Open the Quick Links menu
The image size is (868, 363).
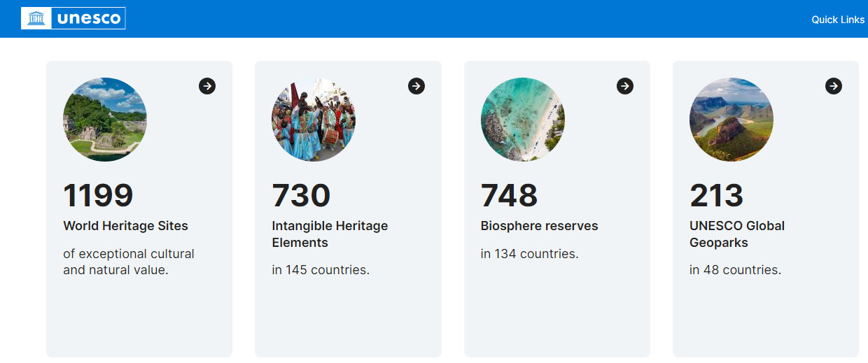(x=838, y=20)
